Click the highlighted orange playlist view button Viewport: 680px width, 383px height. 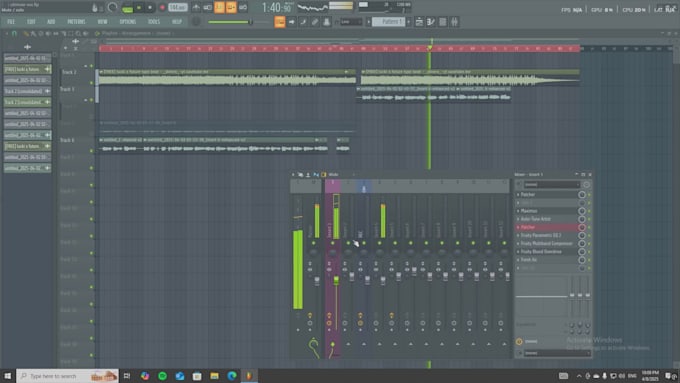coord(280,22)
